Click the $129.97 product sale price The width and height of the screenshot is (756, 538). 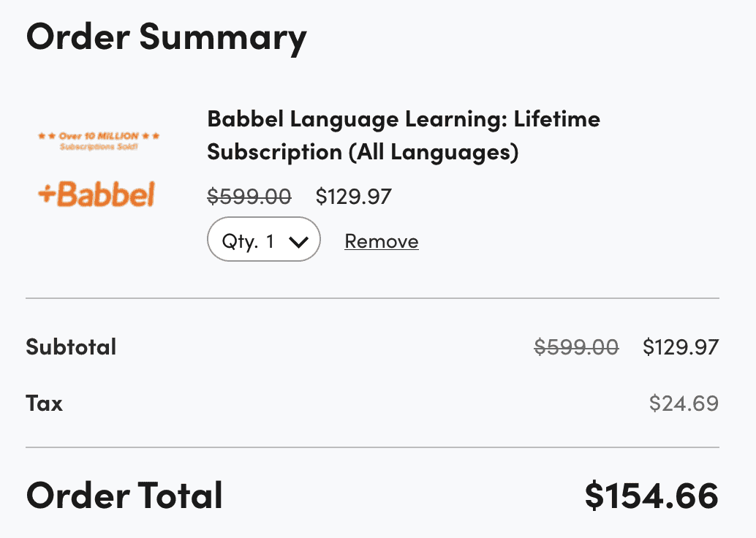click(x=354, y=197)
